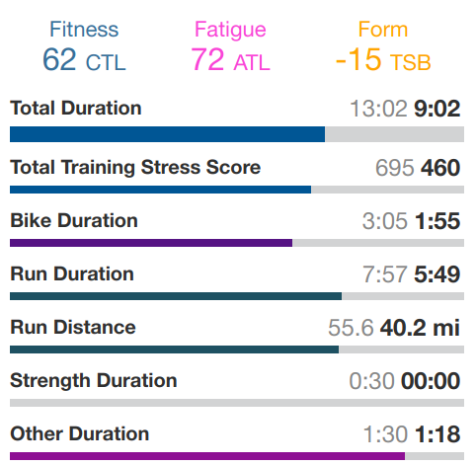Click the Form -15 TSB value
The height and width of the screenshot is (466, 476).
(x=383, y=60)
